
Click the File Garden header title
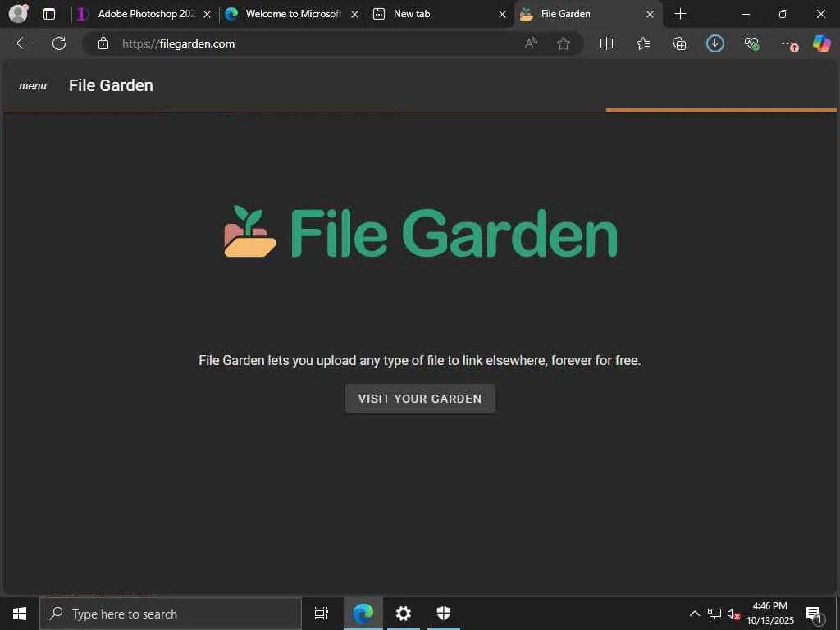coord(111,85)
